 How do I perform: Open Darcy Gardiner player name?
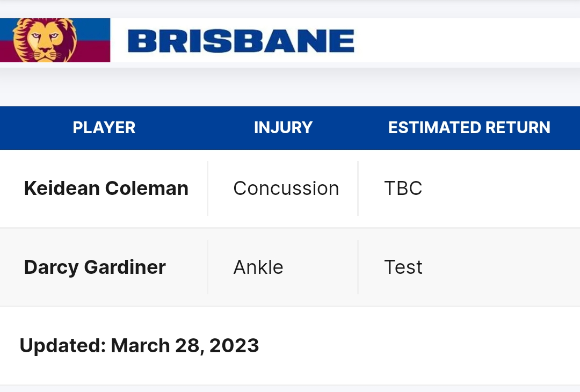95,267
